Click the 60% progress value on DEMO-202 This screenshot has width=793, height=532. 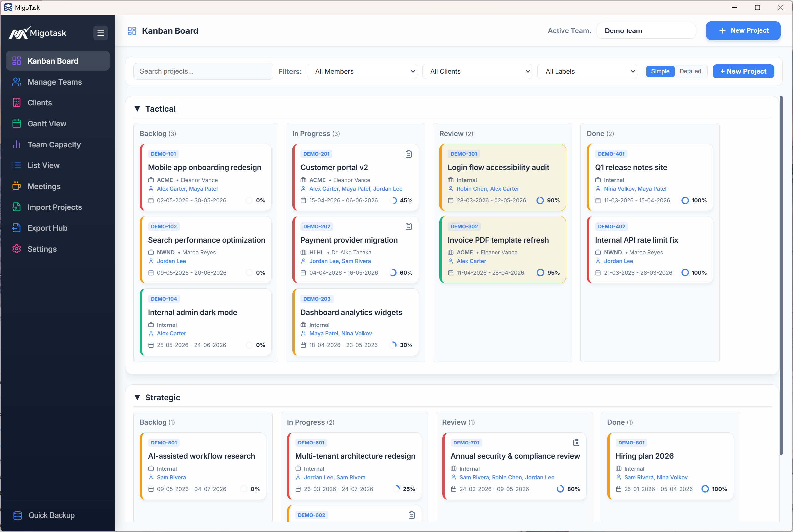pyautogui.click(x=406, y=273)
